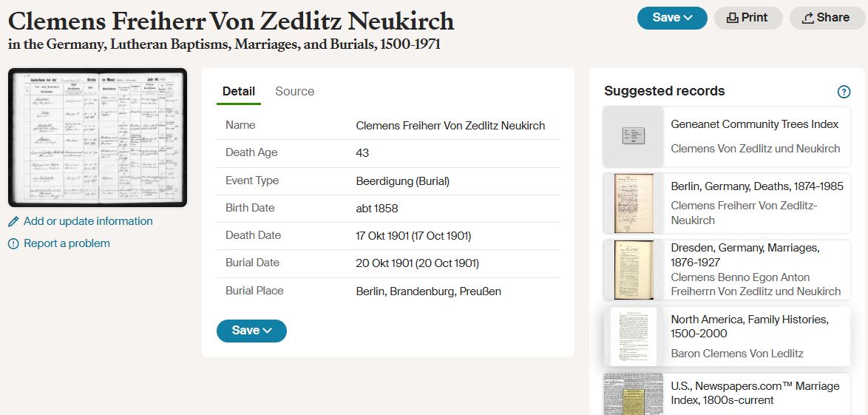Open Berlin, Germany, Deaths suggested record
Image resolution: width=868 pixels, height=415 pixels.
756,186
